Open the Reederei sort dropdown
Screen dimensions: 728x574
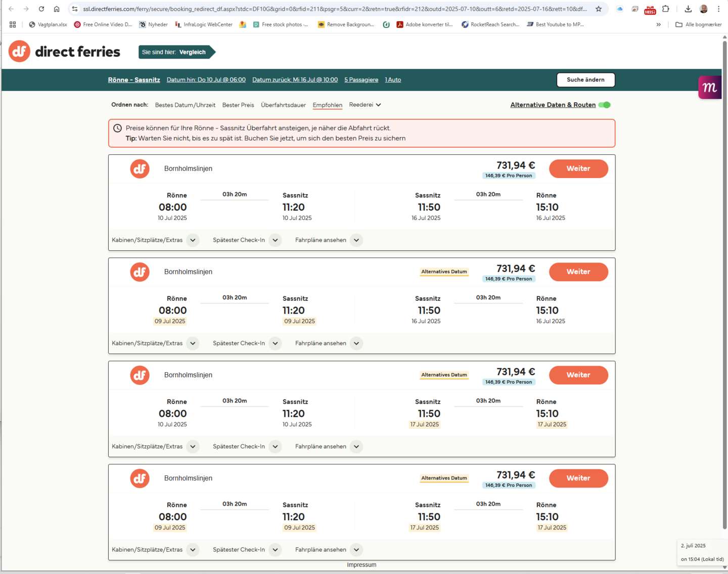click(x=365, y=105)
